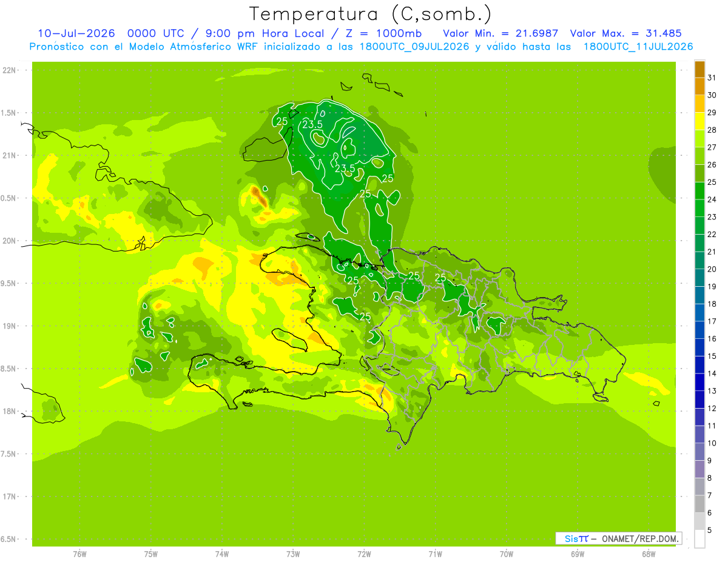Click the "31" colorbar label
728x562 pixels.
(x=712, y=78)
